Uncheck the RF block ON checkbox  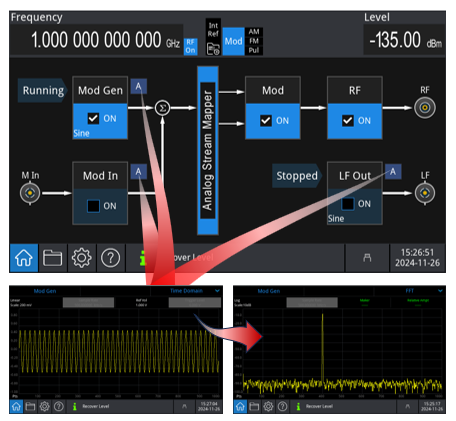pyautogui.click(x=348, y=121)
